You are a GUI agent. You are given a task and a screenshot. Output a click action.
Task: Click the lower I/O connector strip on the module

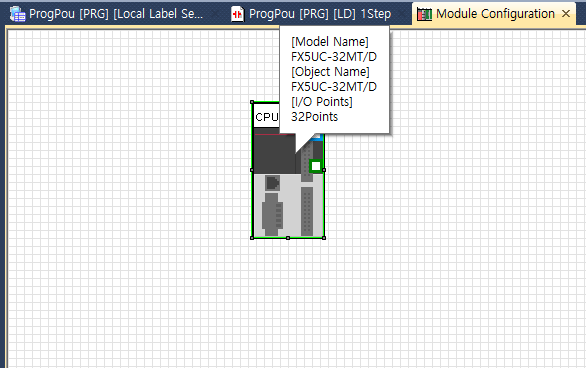point(307,211)
